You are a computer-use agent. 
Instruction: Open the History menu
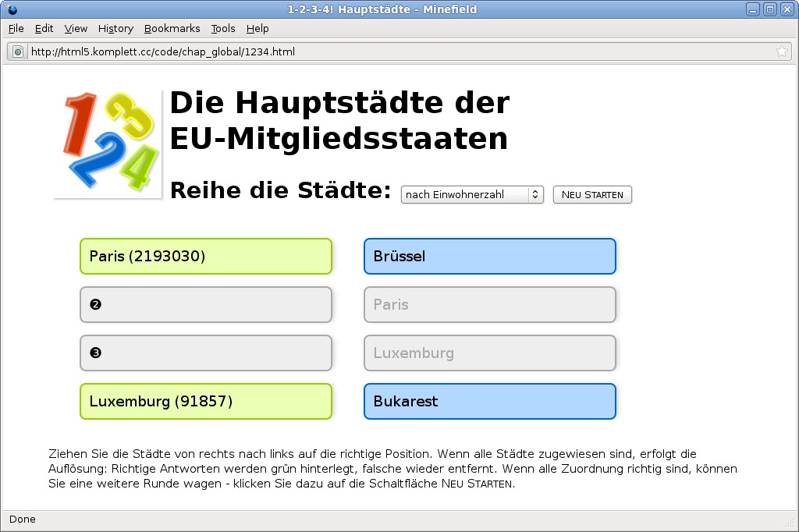(115, 28)
